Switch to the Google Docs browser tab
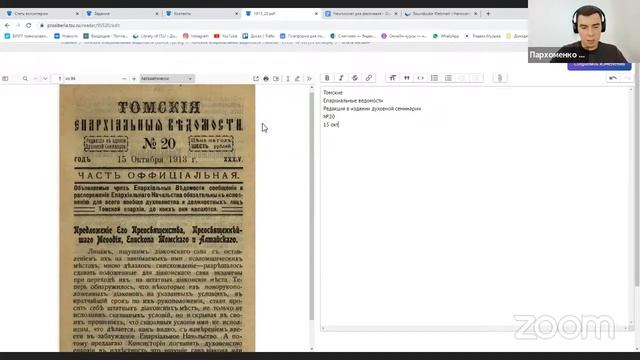This screenshot has height=360, width=640. point(360,13)
